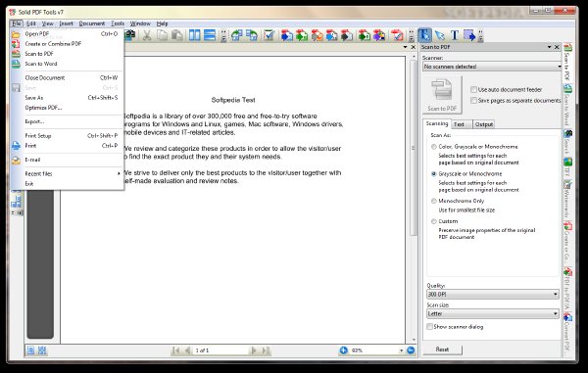
Task: Select the Text tool T icon
Action: tap(455, 35)
